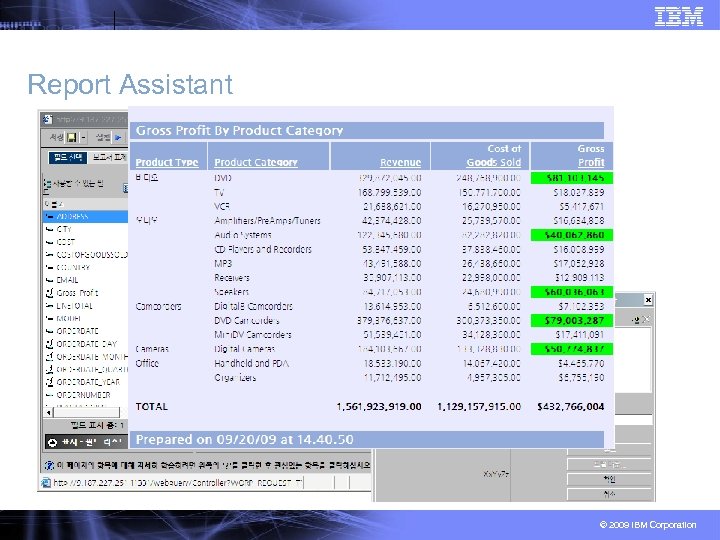Click the icon next to ORDERDATE_MONTH
The height and width of the screenshot is (540, 720).
(x=50, y=356)
